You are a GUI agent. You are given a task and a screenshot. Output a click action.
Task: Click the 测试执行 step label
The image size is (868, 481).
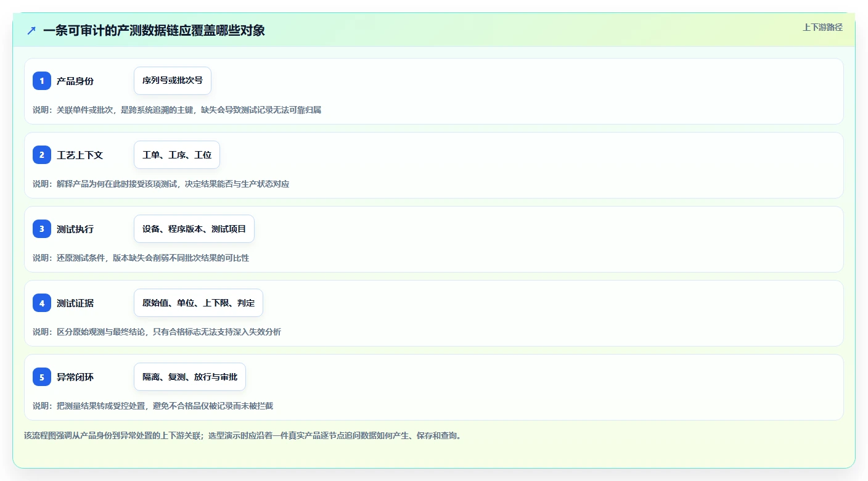point(75,229)
